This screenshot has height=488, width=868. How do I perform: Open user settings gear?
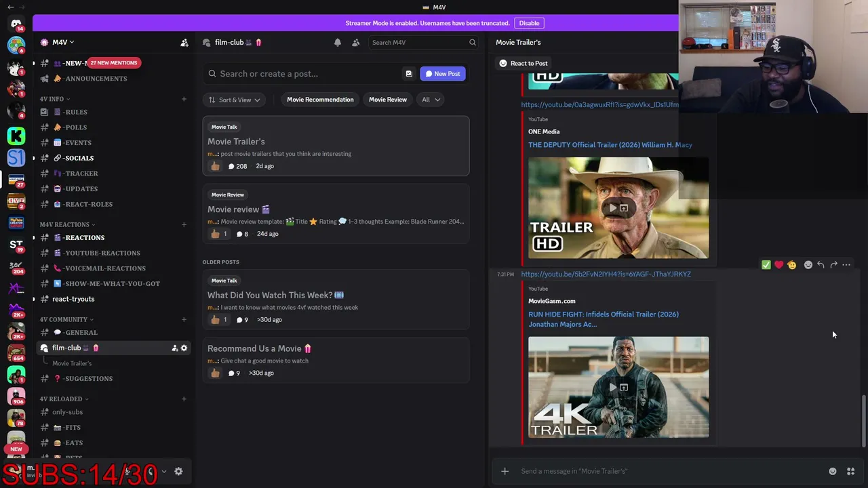(178, 471)
